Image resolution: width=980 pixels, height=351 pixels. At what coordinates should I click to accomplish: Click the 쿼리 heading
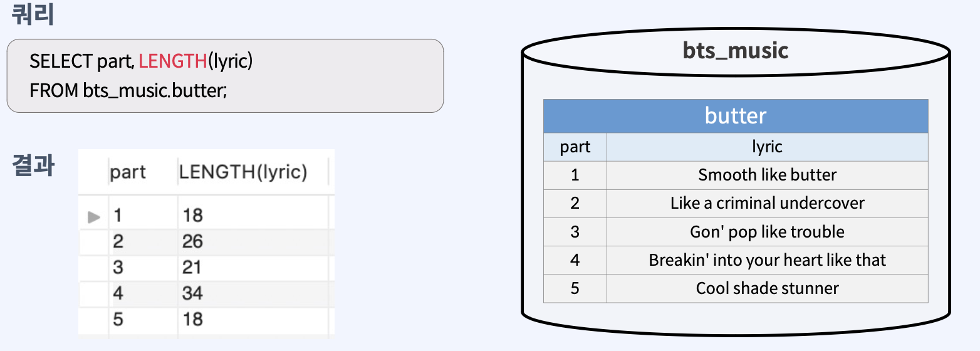(x=33, y=14)
